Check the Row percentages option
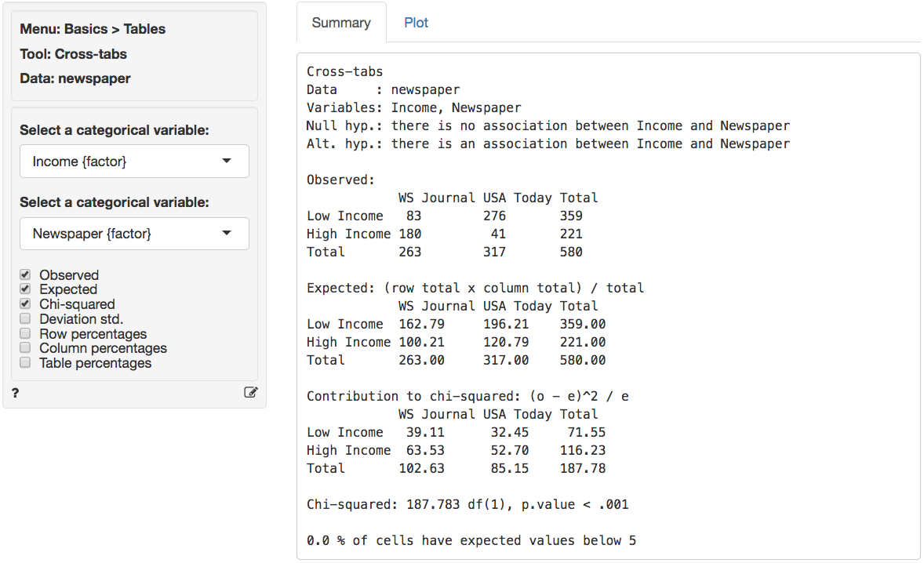 click(x=25, y=334)
